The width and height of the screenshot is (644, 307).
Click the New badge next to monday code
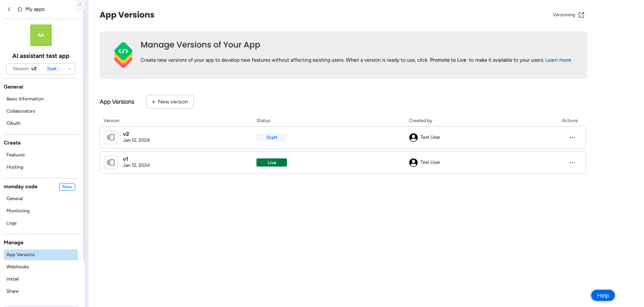pyautogui.click(x=67, y=187)
